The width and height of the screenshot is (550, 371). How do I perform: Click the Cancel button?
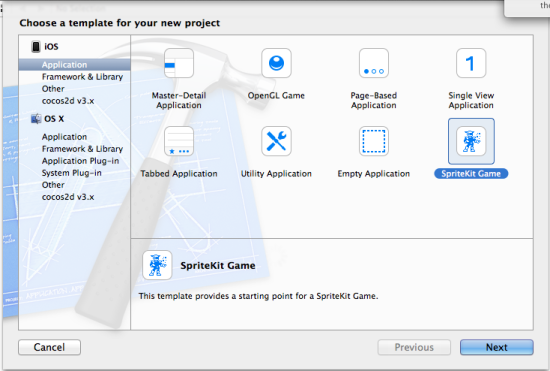(49, 347)
